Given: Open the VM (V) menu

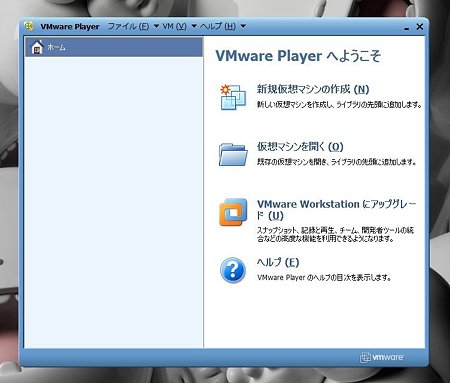Looking at the screenshot, I should click(x=174, y=26).
